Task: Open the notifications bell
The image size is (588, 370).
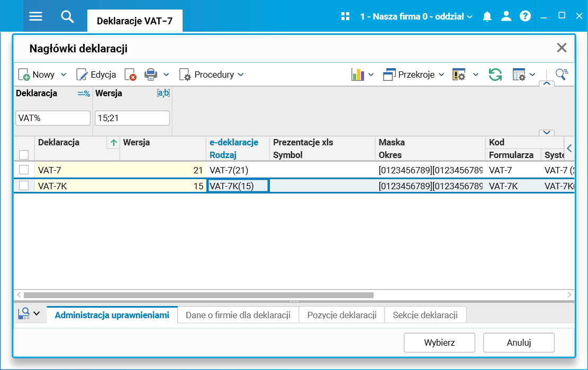Action: point(487,16)
